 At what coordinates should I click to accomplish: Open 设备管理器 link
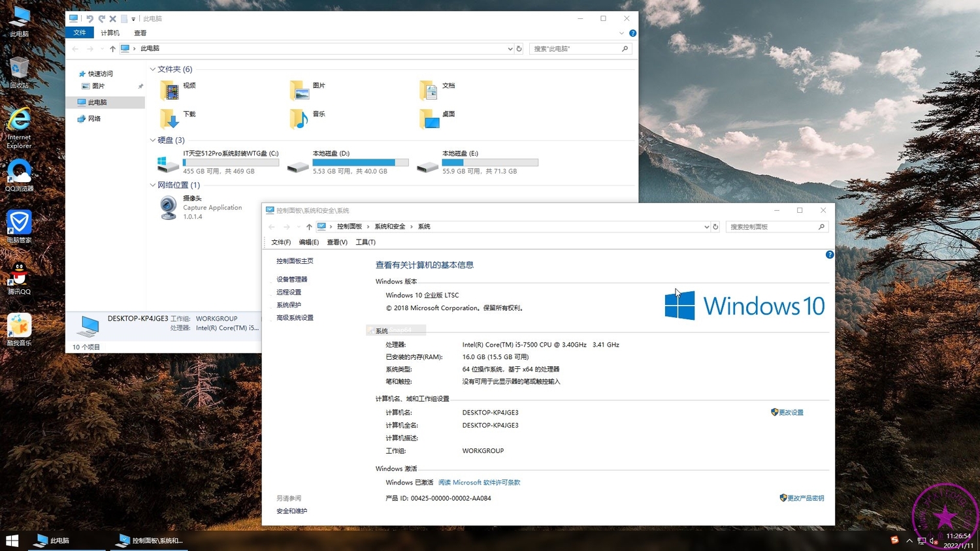[291, 279]
